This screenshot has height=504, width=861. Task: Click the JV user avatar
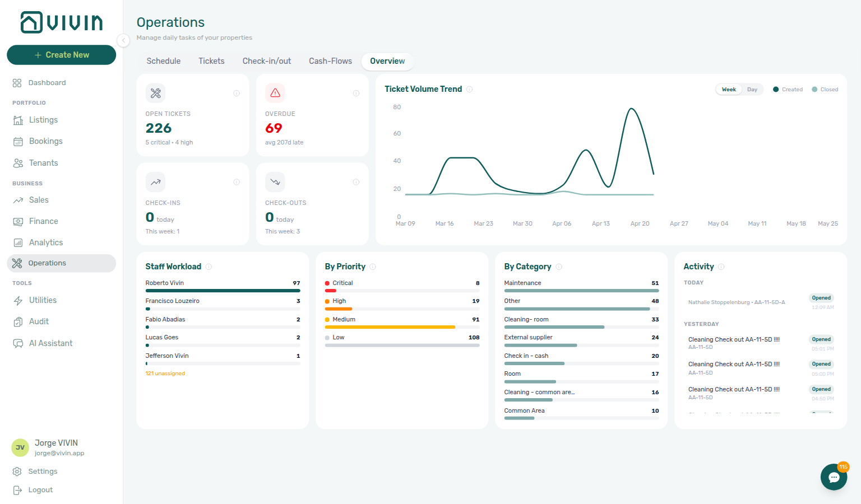coord(20,447)
